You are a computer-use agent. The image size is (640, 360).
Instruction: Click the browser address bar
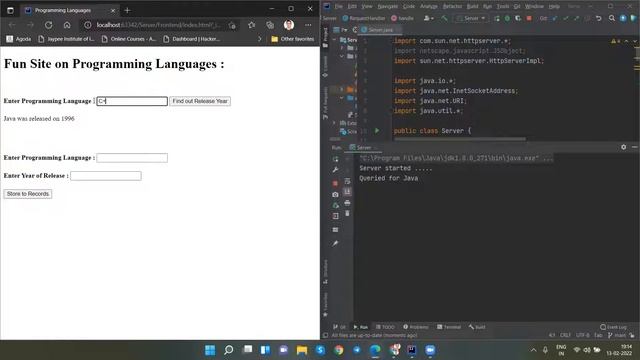coord(159,25)
